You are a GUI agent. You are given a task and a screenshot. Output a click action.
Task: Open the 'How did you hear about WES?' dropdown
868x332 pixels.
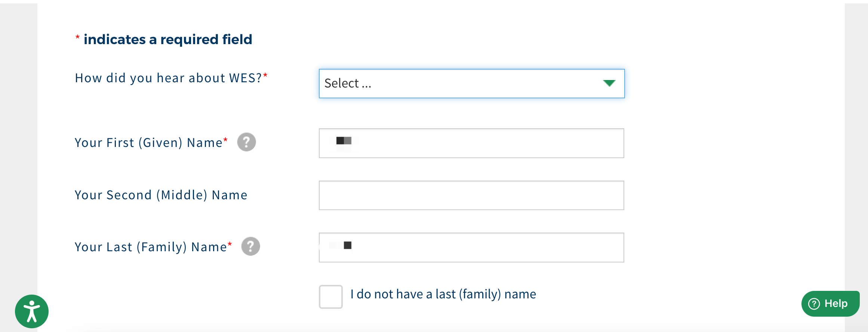(471, 83)
